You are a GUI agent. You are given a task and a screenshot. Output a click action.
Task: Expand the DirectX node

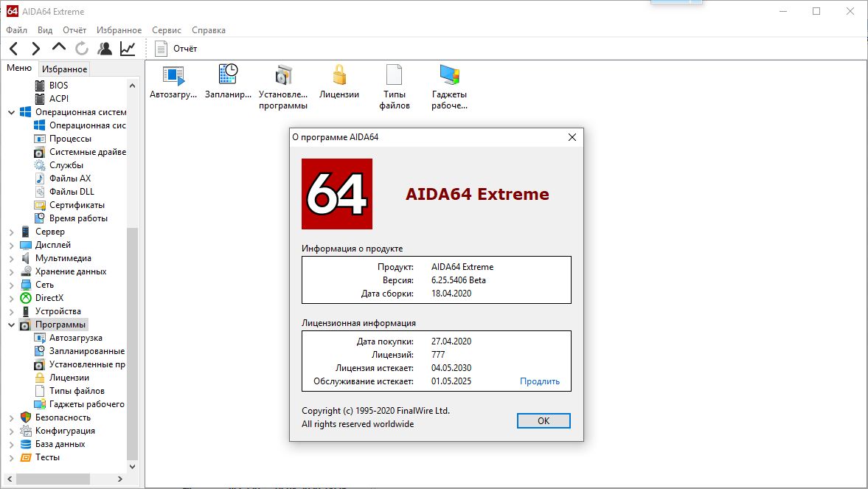click(11, 299)
